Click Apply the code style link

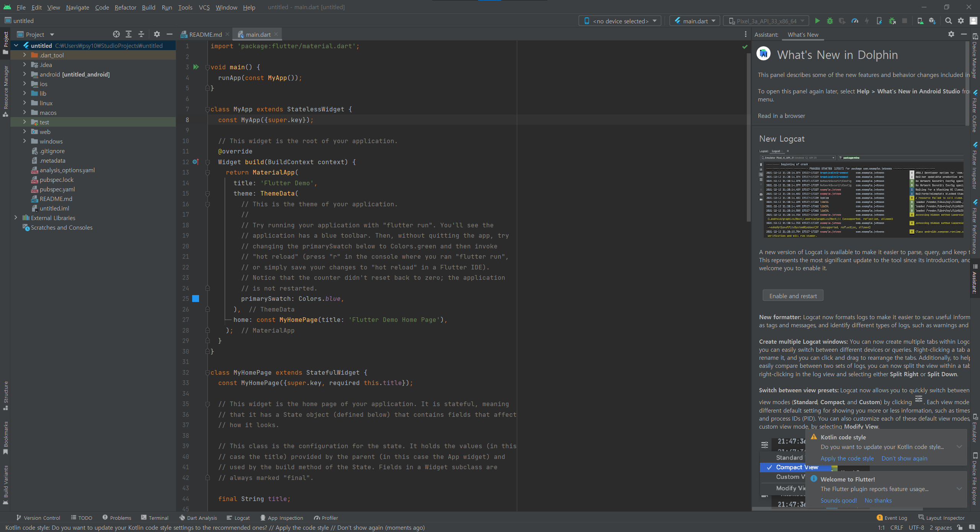pyautogui.click(x=847, y=459)
